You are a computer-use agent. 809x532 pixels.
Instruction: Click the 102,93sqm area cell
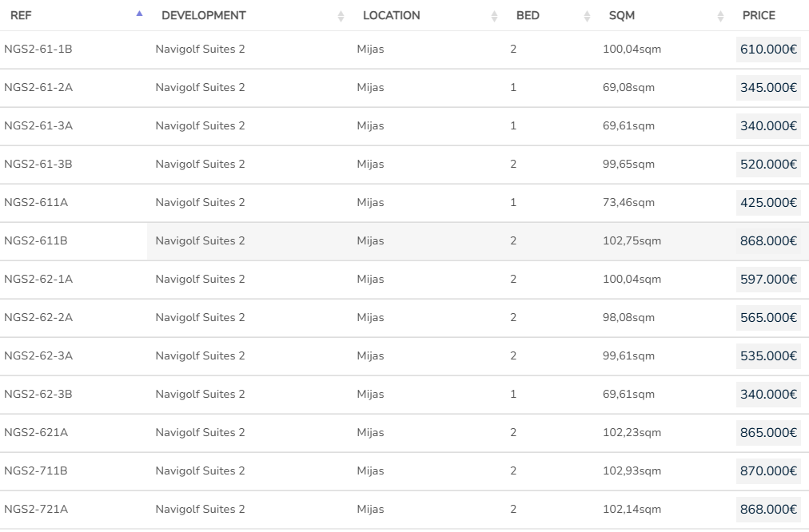tap(632, 471)
